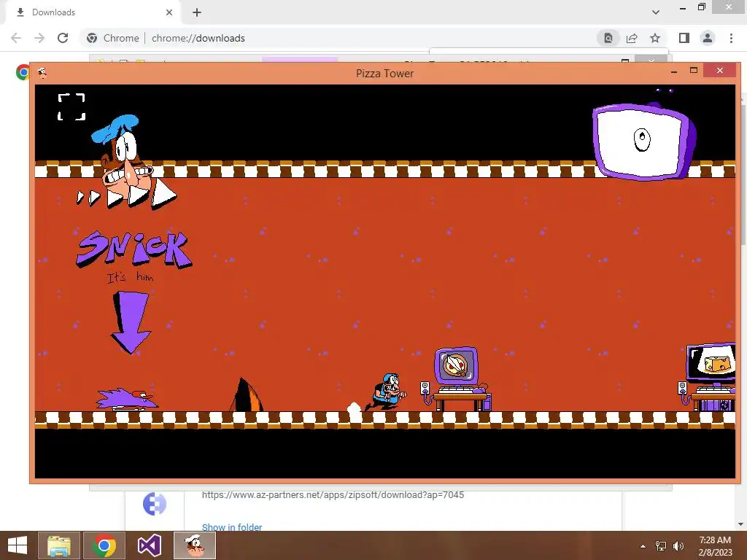Click the network icon in the system tray
Viewport: 747px width, 560px height.
[661, 546]
